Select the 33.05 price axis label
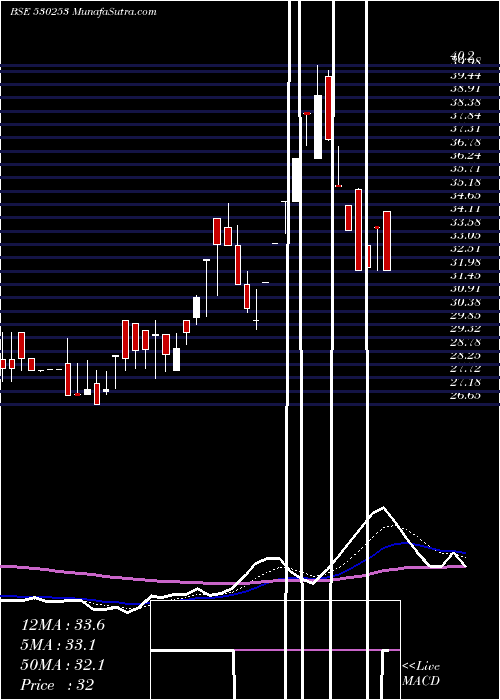The height and width of the screenshot is (700, 500). [x=465, y=235]
